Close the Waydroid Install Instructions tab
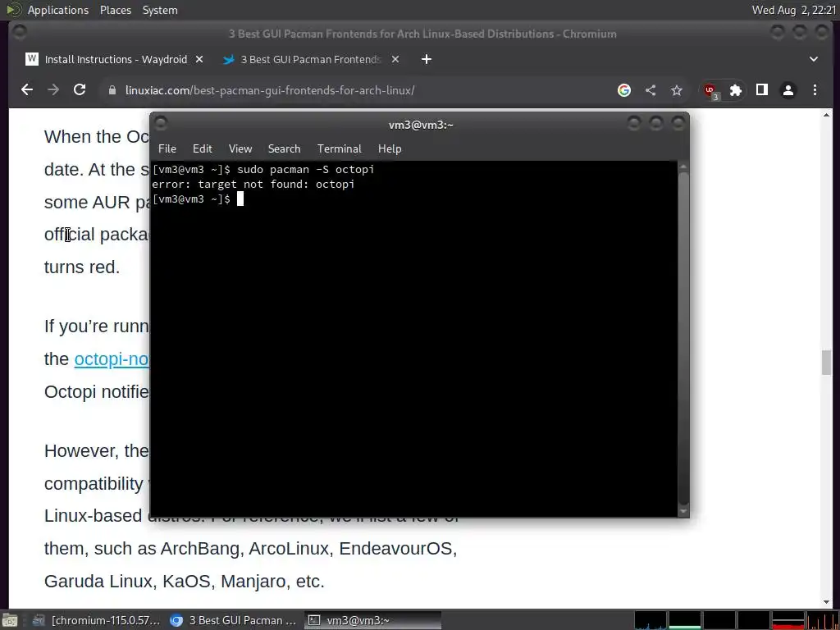The height and width of the screenshot is (630, 840). [x=199, y=59]
